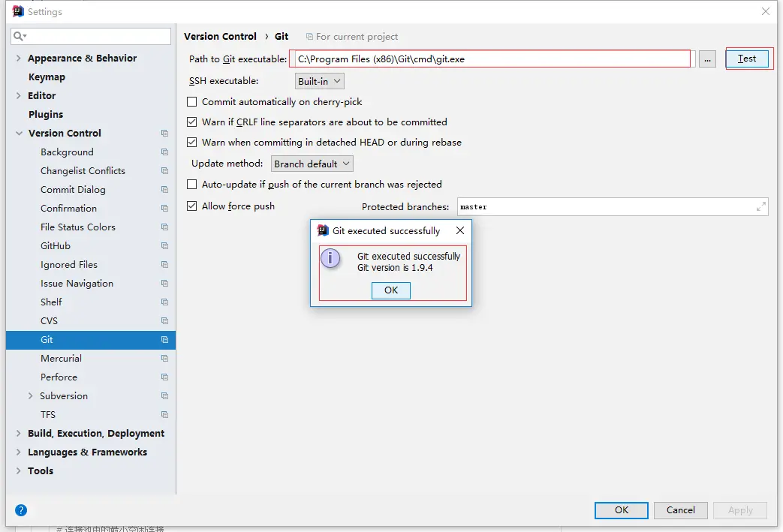Viewport: 783px width, 532px height.
Task: Click the project-level icon beside Mercurial
Action: click(165, 359)
